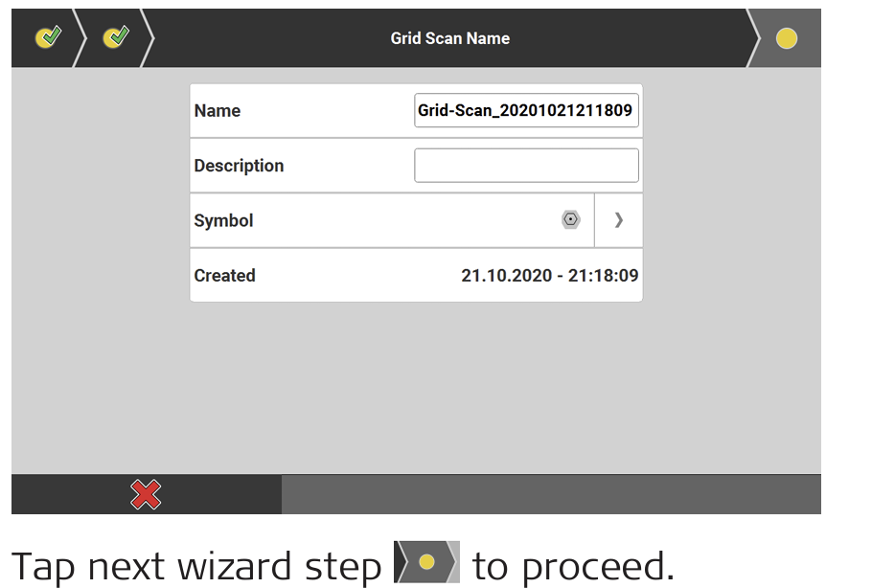Click the empty Description text box
The height and width of the screenshot is (588, 895).
[525, 166]
